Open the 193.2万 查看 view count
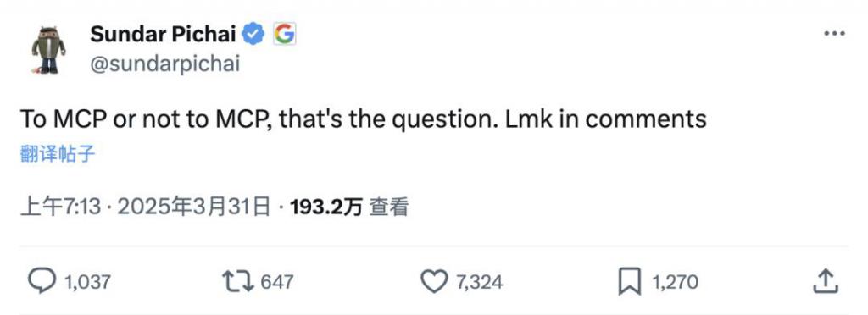This screenshot has height=315, width=868. 349,207
